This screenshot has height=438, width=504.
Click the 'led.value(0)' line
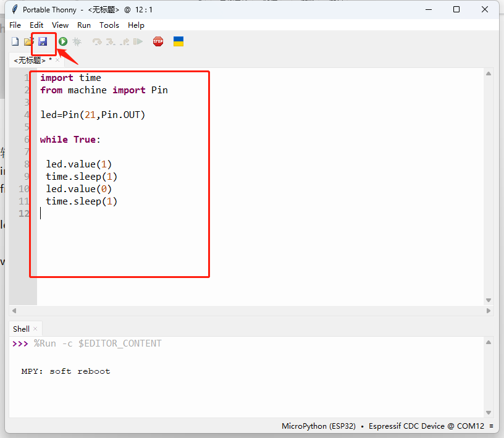point(79,189)
